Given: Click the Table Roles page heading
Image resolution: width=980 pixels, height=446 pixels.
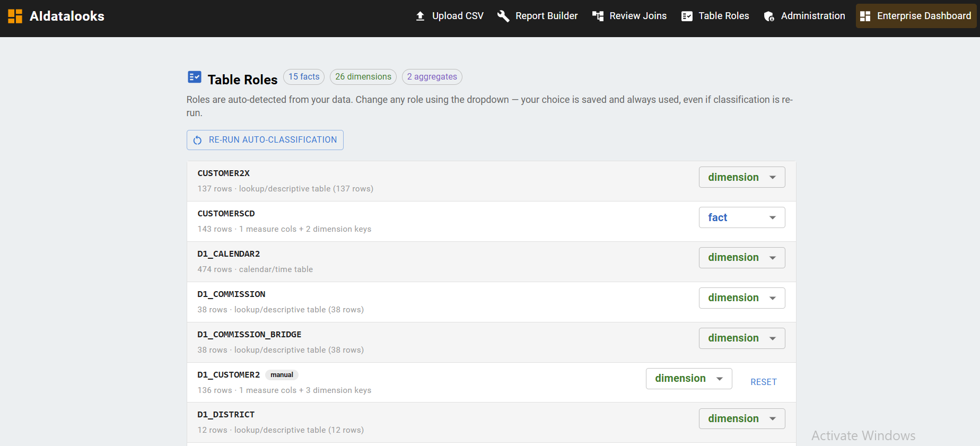Looking at the screenshot, I should [x=242, y=80].
